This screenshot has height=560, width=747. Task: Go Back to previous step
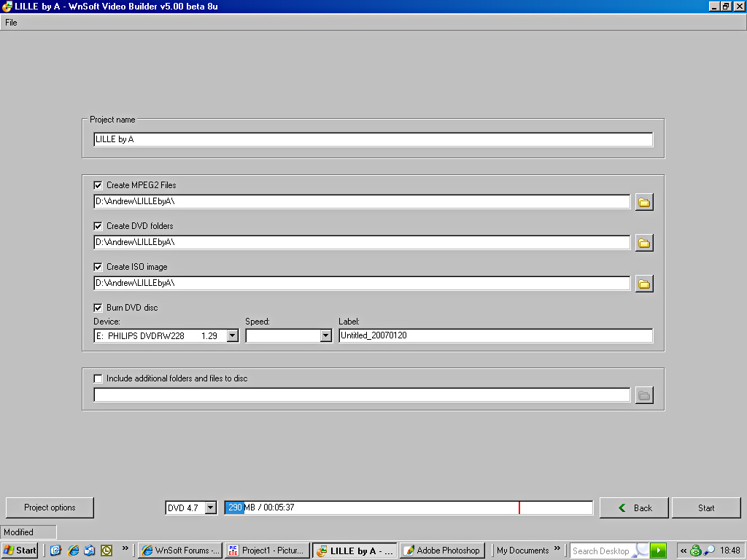(x=634, y=507)
